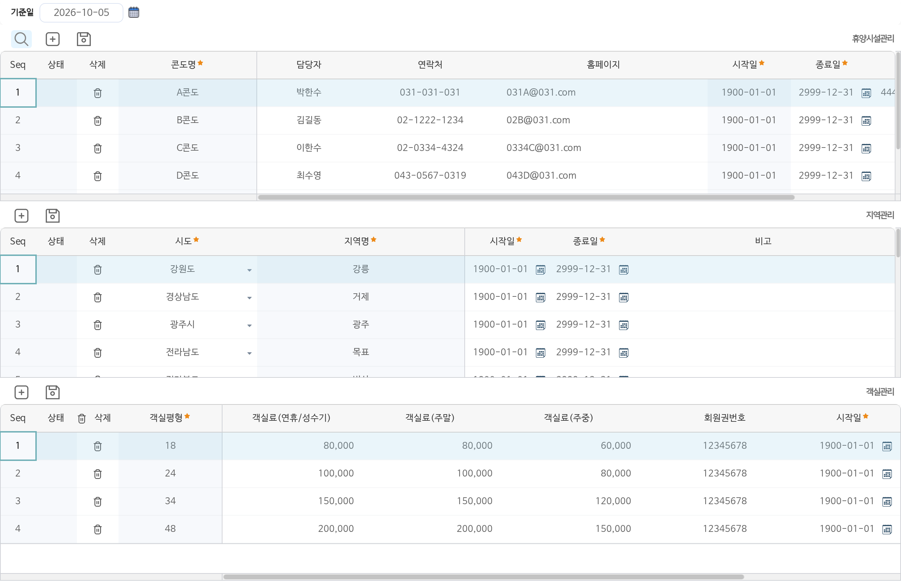The image size is (901, 588).
Task: Expand the 전라남도 시도 dropdown
Action: (x=249, y=354)
